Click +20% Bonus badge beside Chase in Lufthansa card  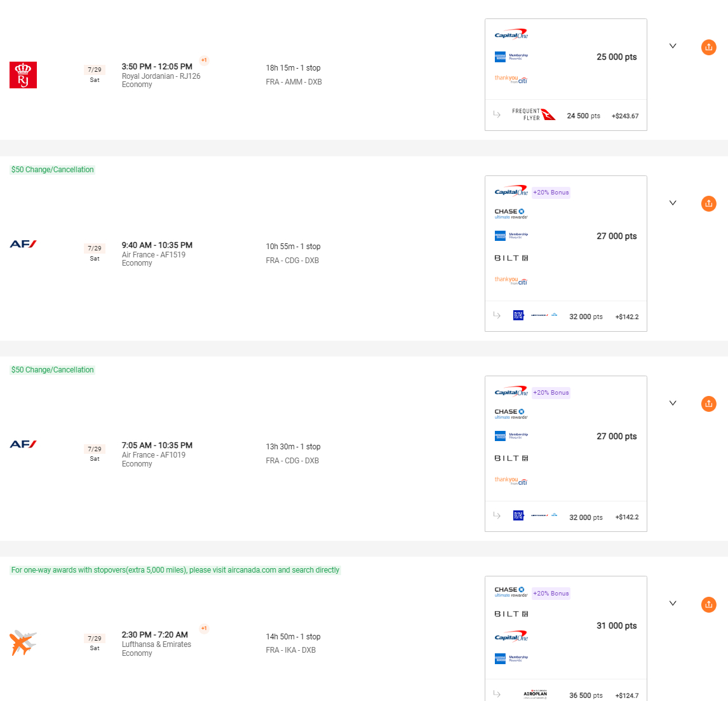551,593
